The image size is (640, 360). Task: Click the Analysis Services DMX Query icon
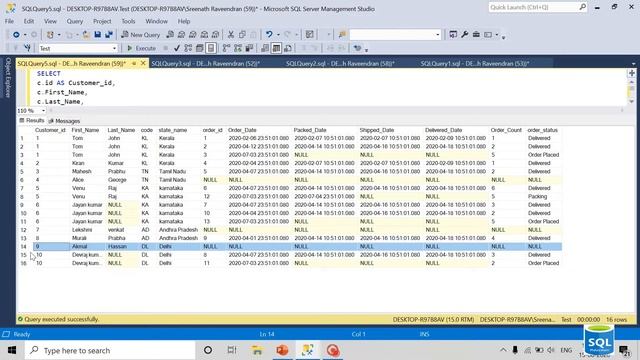(193, 35)
